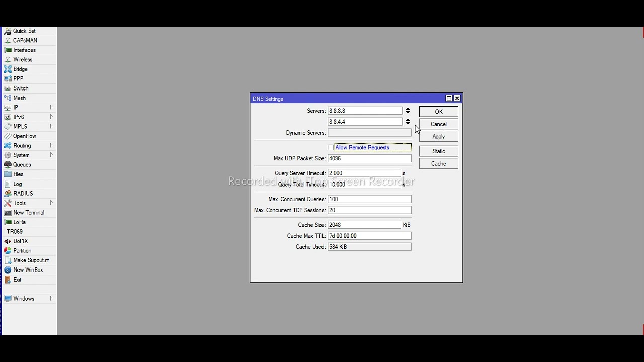Click the Max. Concurrent Queries field
This screenshot has height=362, width=644.
(369, 199)
